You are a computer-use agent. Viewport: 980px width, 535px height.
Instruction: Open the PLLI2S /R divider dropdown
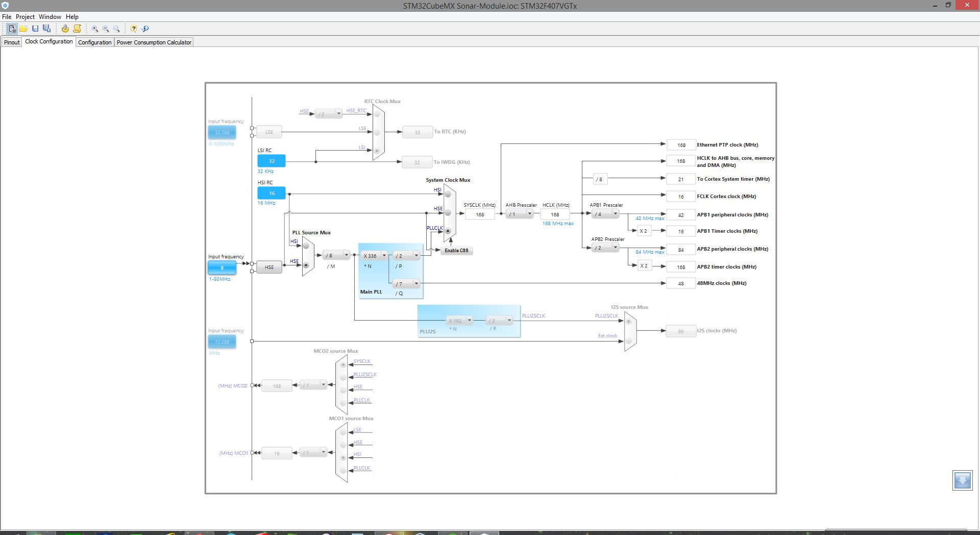point(499,321)
